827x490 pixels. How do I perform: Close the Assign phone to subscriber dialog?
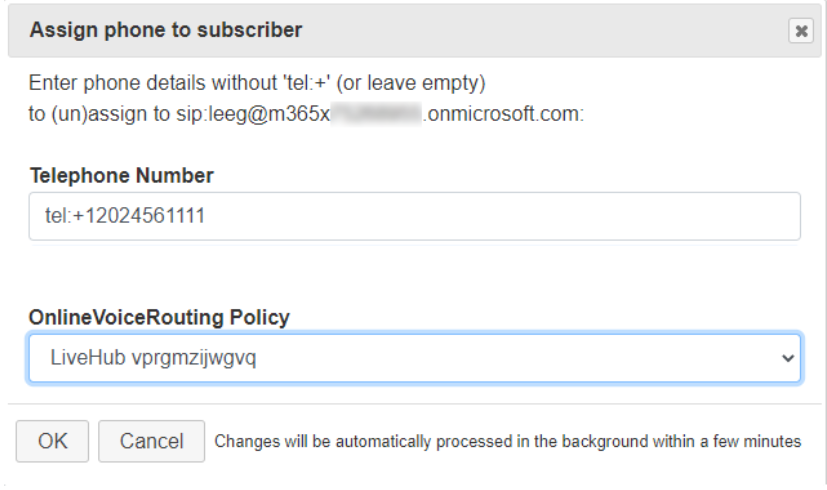tap(801, 31)
